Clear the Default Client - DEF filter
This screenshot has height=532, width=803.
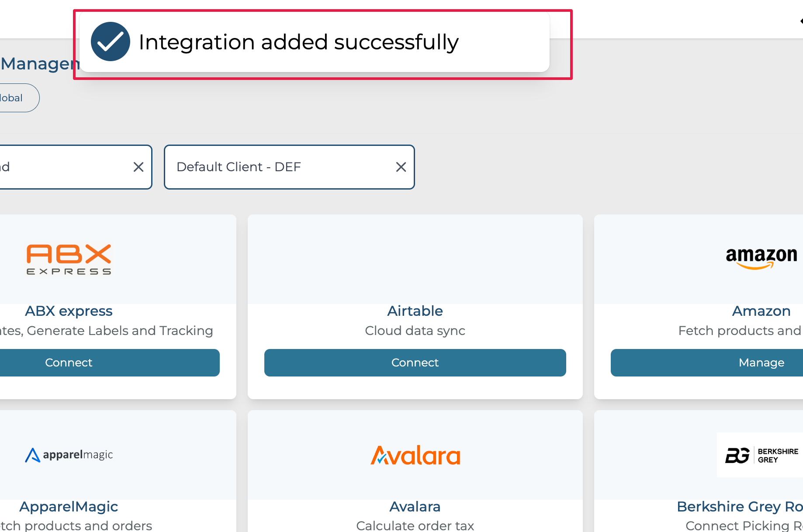pos(401,167)
